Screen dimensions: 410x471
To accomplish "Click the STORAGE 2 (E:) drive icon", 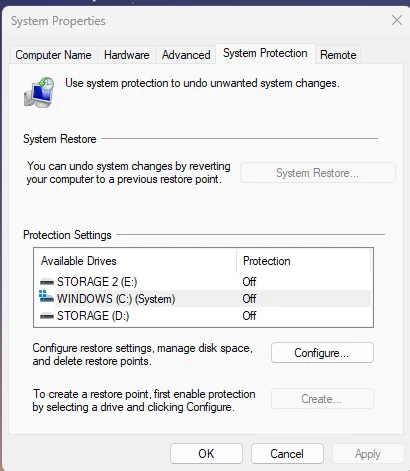I will click(47, 282).
